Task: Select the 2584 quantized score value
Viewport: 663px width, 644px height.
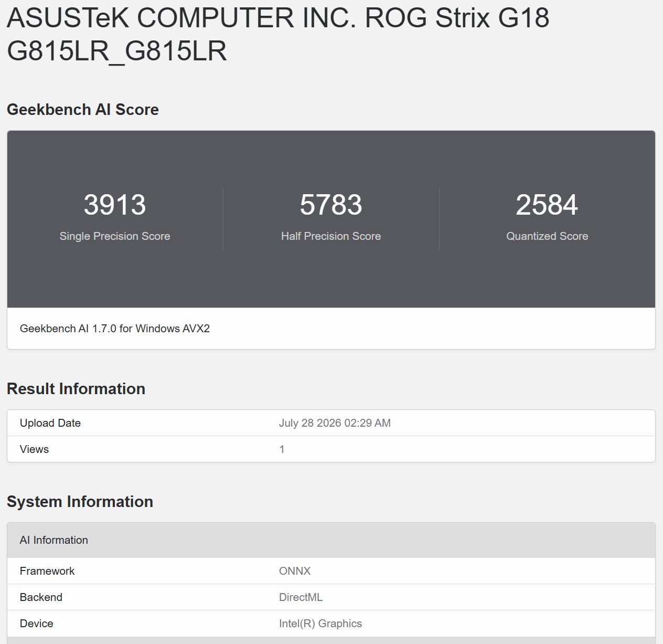Action: point(547,205)
